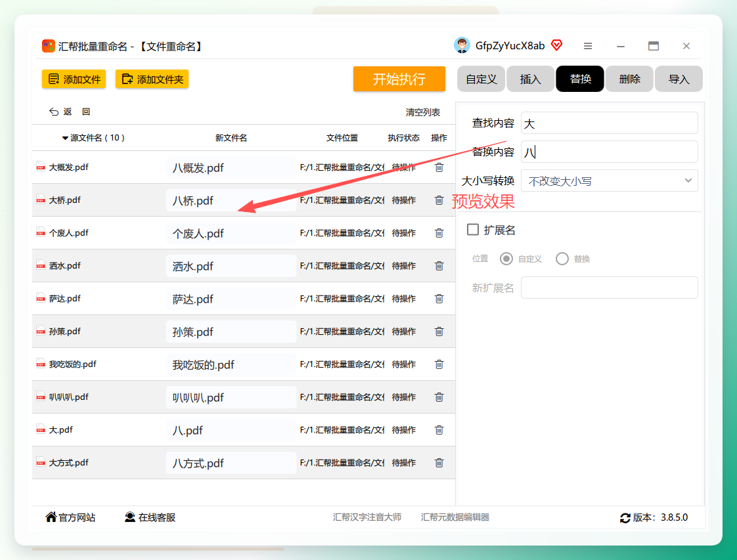Switch to the 删除 tab
Image resolution: width=737 pixels, height=560 pixels.
[629, 79]
